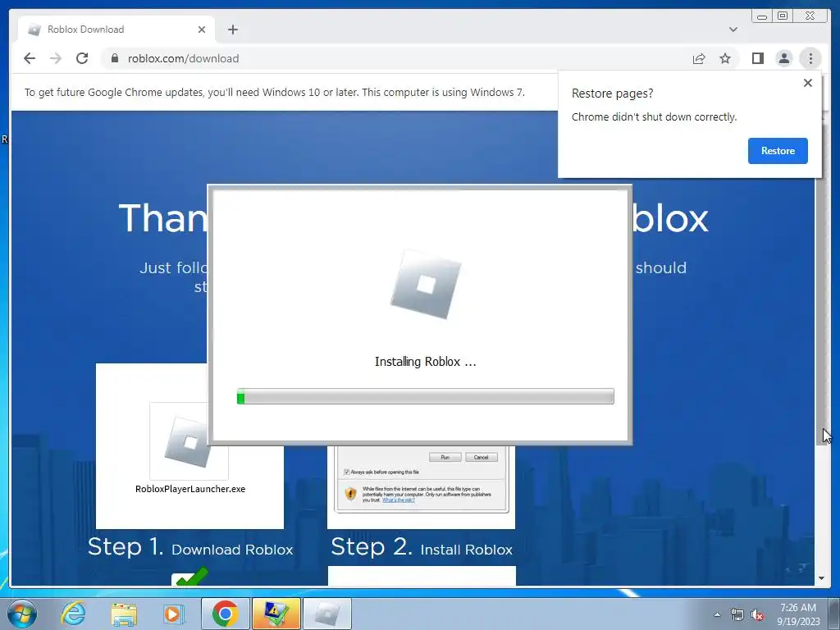Click the green checkmark under Step 1

coord(190,577)
